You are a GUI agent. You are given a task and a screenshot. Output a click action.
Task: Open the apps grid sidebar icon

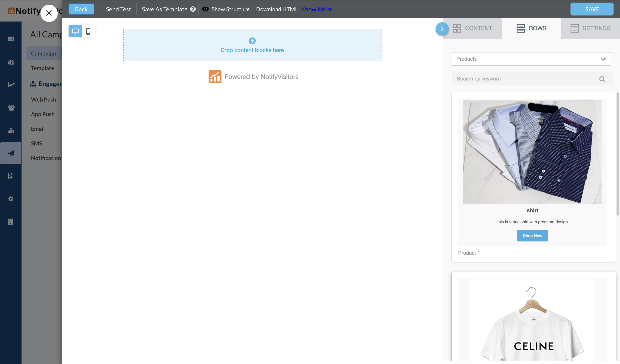coord(11,39)
